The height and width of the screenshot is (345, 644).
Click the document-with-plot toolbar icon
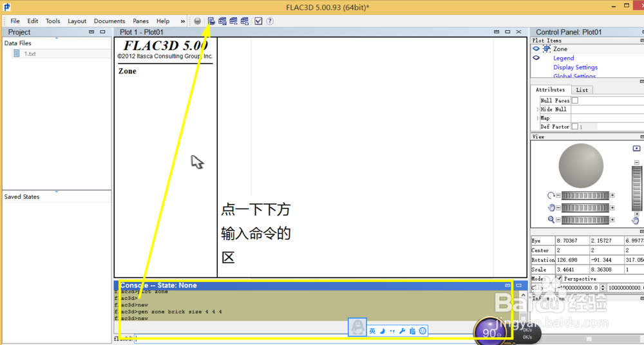point(211,21)
